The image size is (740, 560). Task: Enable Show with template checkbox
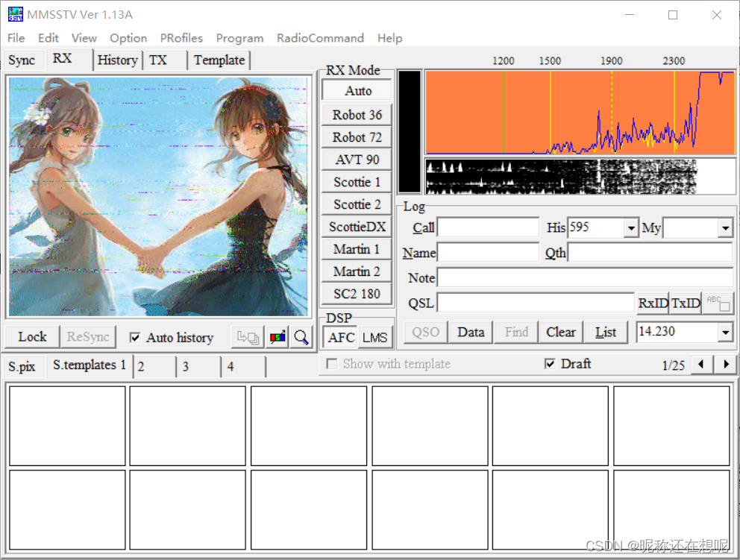point(332,364)
